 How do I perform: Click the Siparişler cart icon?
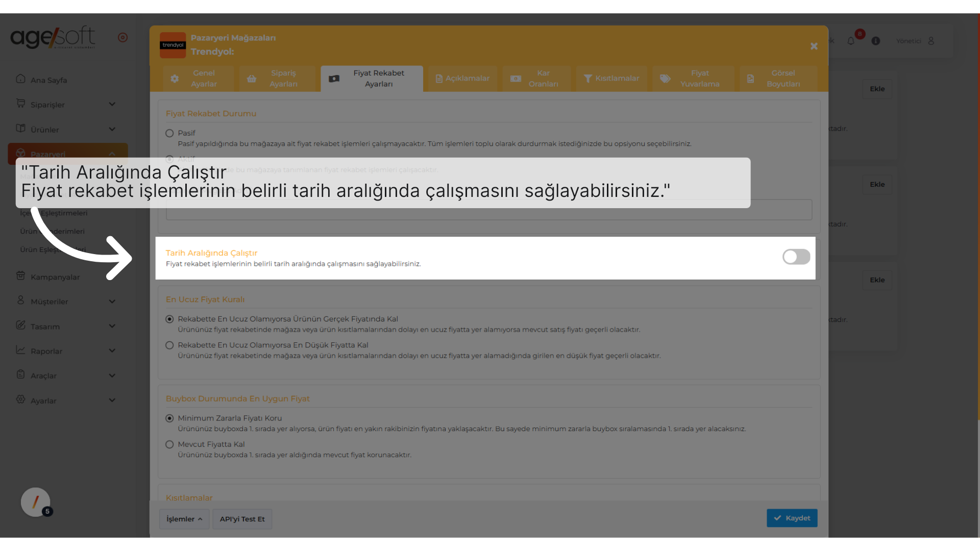tap(20, 104)
